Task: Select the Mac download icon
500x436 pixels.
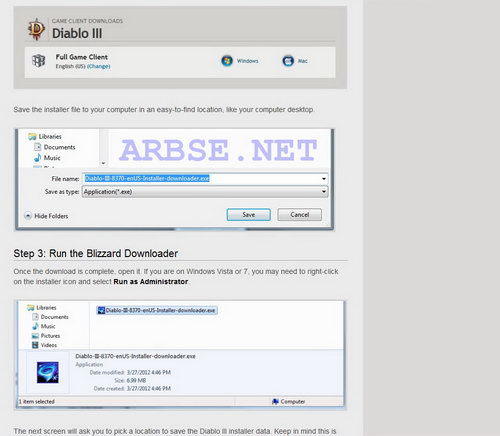Action: (x=288, y=61)
